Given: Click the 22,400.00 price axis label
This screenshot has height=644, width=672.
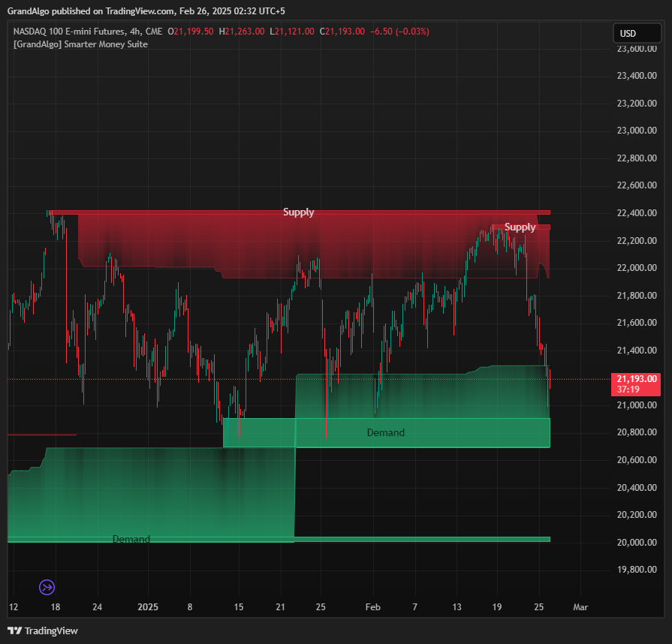Looking at the screenshot, I should click(x=637, y=213).
